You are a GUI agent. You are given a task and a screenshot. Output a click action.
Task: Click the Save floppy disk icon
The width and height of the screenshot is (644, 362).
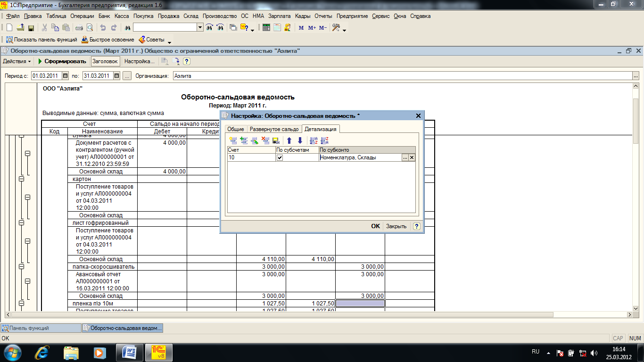tap(31, 28)
